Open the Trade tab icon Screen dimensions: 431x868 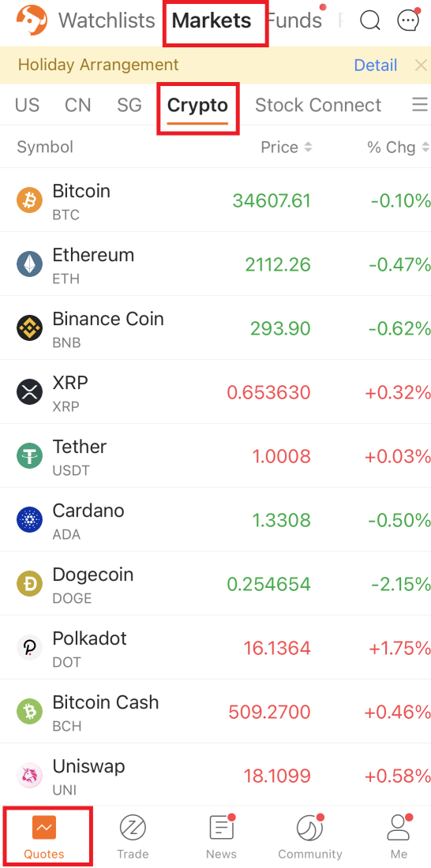pos(133,829)
